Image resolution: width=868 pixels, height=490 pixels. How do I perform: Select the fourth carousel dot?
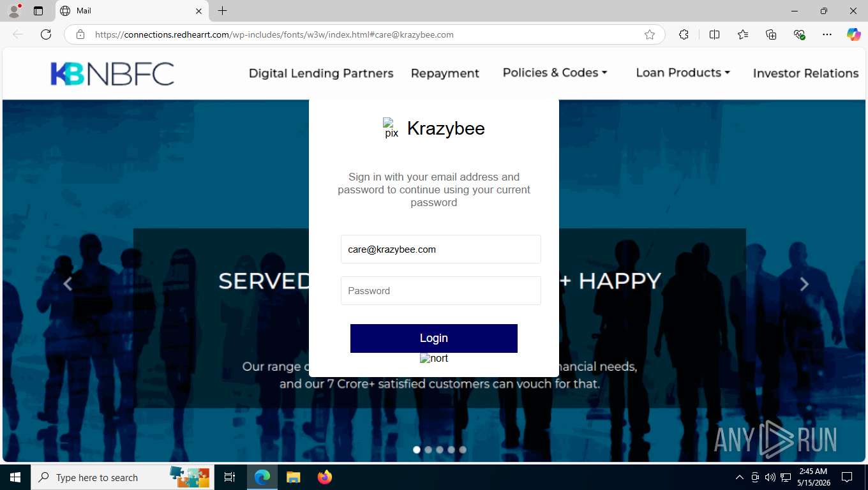[x=451, y=450]
